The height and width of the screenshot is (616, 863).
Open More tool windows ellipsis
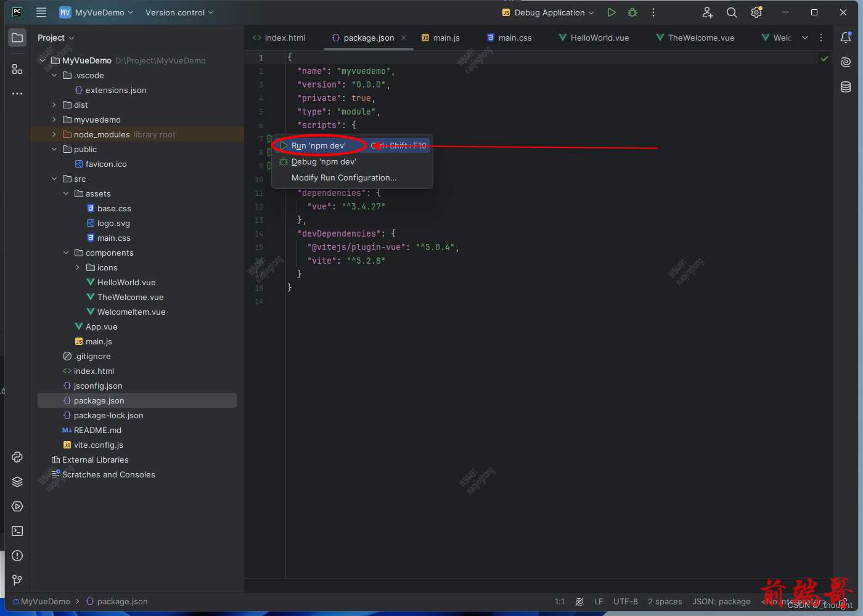coord(17,94)
